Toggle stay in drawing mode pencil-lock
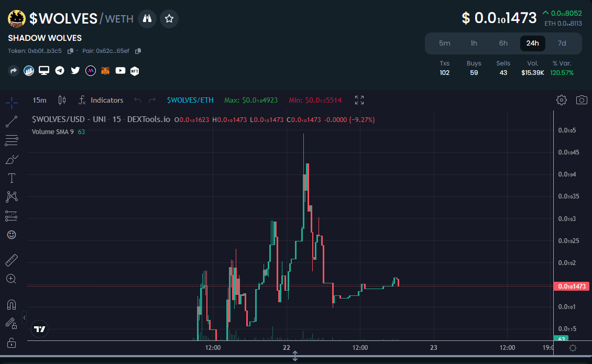The image size is (592, 364). 12,323
